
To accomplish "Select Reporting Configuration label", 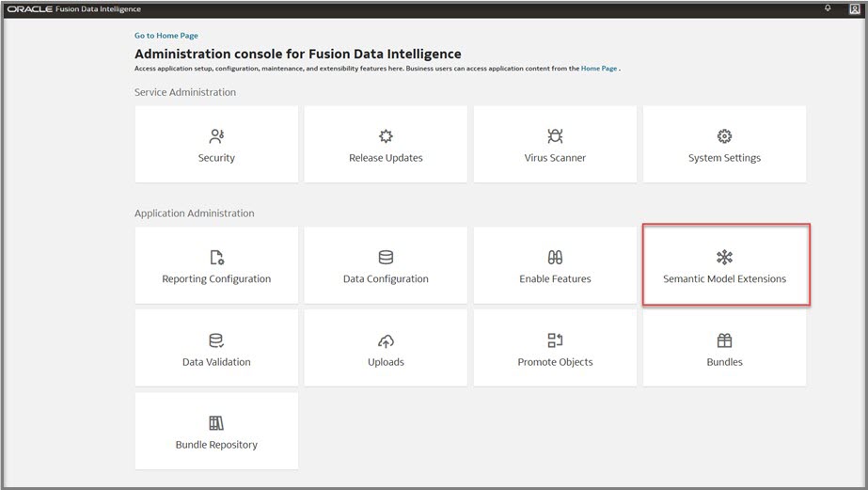I will [x=216, y=279].
